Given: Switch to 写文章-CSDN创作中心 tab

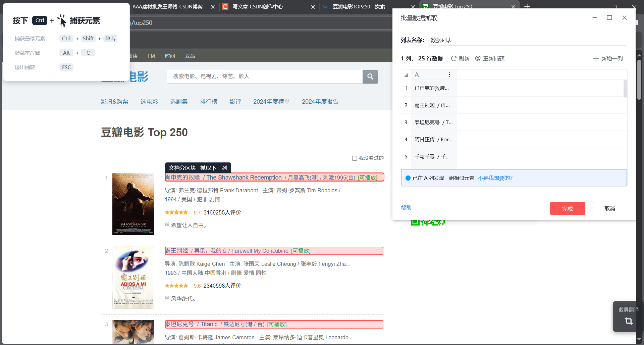Looking at the screenshot, I should (258, 7).
